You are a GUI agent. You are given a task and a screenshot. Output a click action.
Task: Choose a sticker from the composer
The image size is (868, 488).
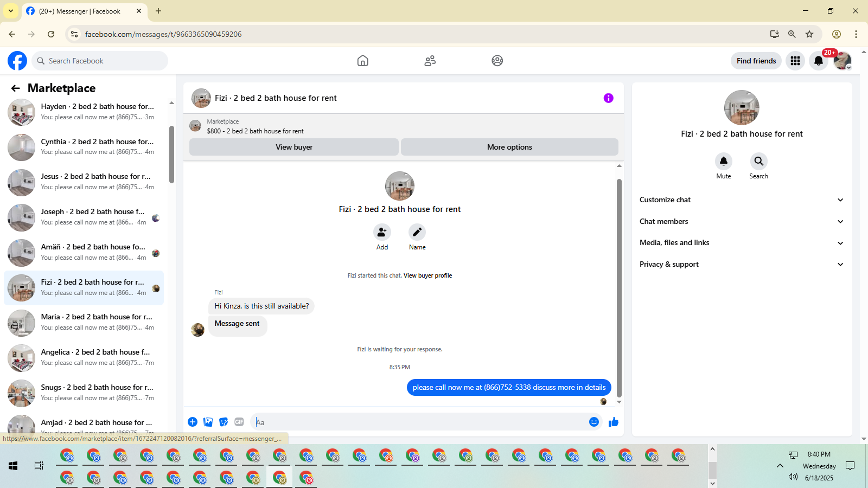224,422
